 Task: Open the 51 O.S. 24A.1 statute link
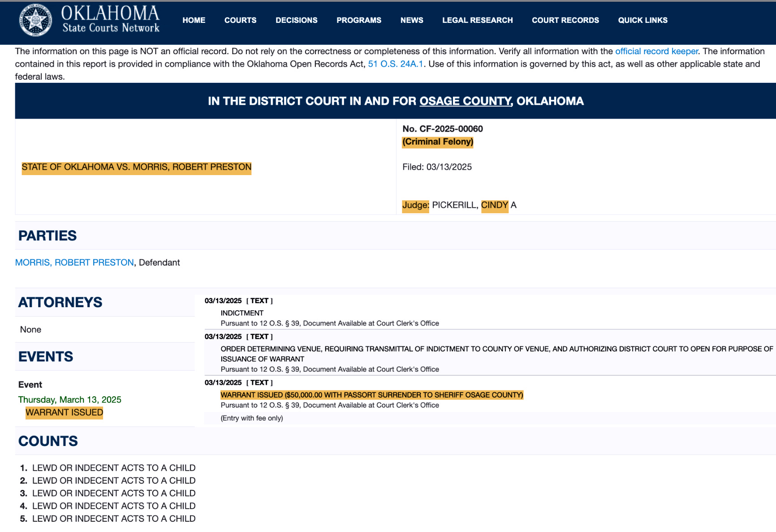click(396, 64)
